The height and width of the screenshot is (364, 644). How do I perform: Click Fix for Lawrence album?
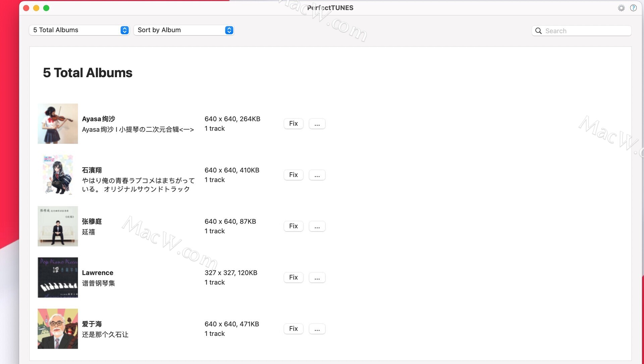[293, 277]
